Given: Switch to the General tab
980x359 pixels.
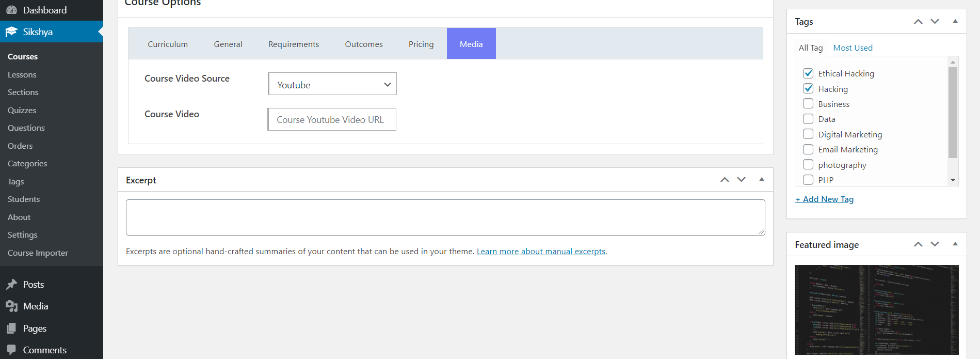Looking at the screenshot, I should [228, 44].
